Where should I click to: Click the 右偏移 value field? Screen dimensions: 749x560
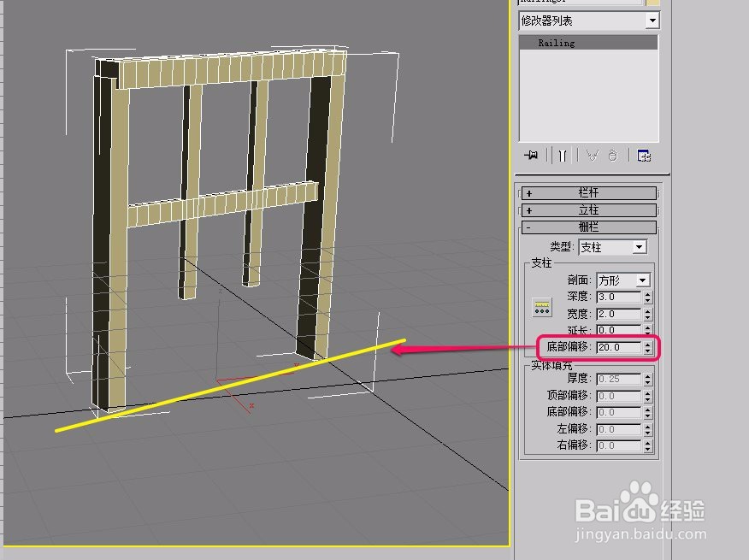point(618,445)
